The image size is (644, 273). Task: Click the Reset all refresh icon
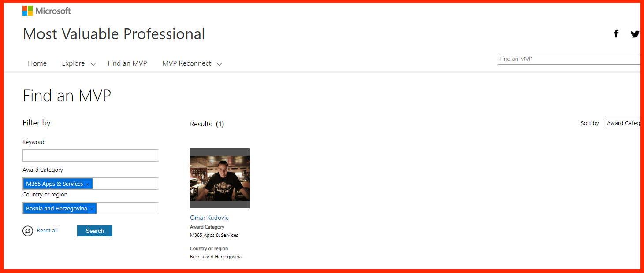pyautogui.click(x=28, y=231)
